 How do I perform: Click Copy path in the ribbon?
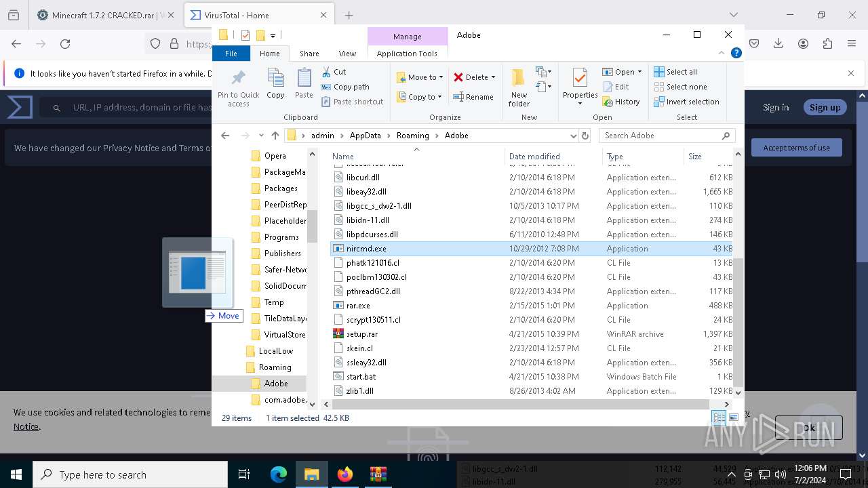[345, 87]
